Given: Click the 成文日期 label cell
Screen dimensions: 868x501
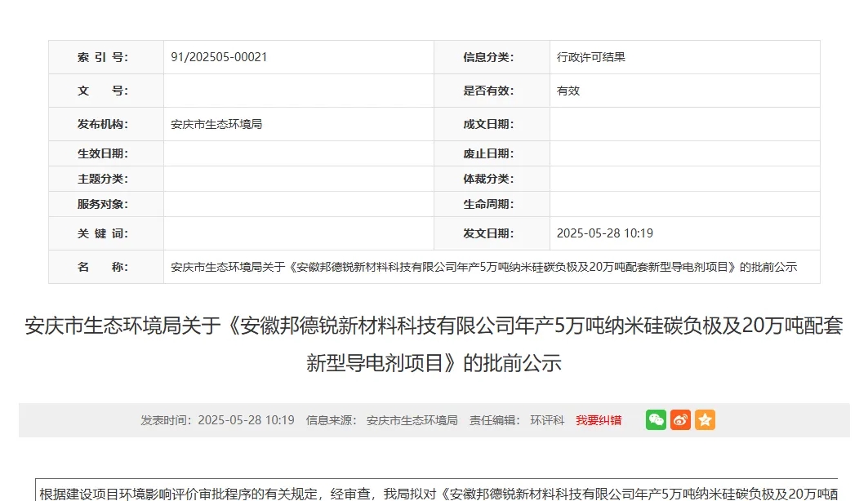Looking at the screenshot, I should click(492, 124).
